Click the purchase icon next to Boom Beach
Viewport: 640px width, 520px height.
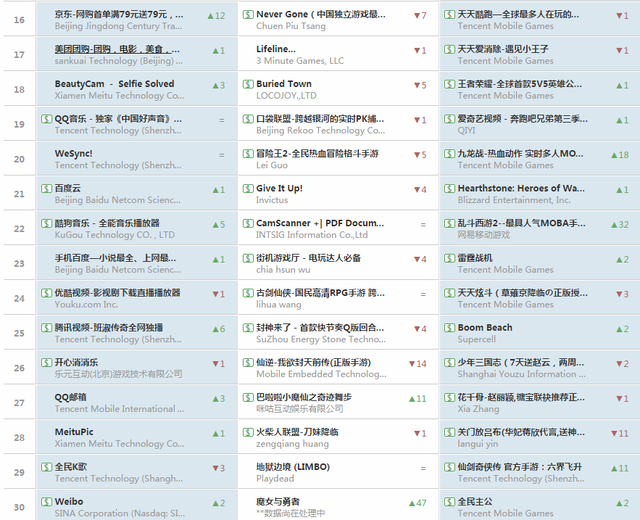449,328
